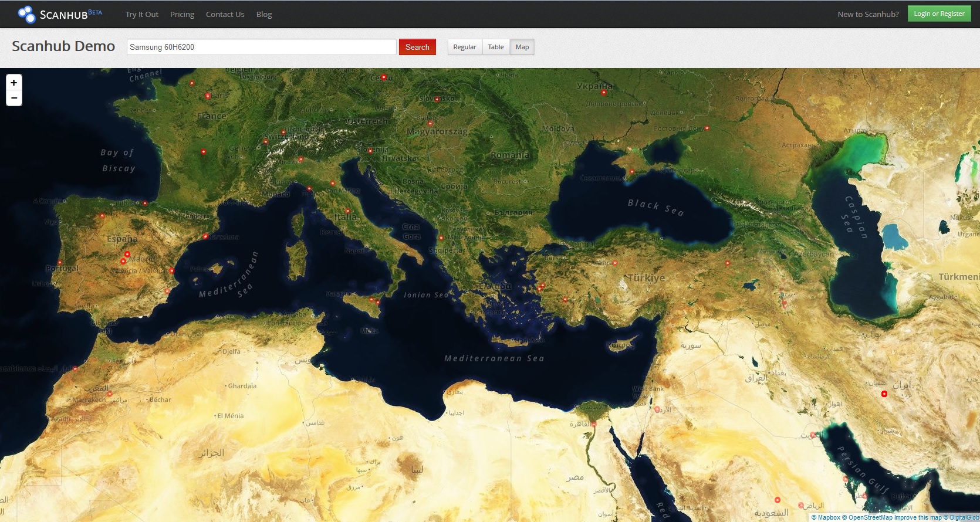
Task: Switch to Table view
Action: pyautogui.click(x=496, y=47)
